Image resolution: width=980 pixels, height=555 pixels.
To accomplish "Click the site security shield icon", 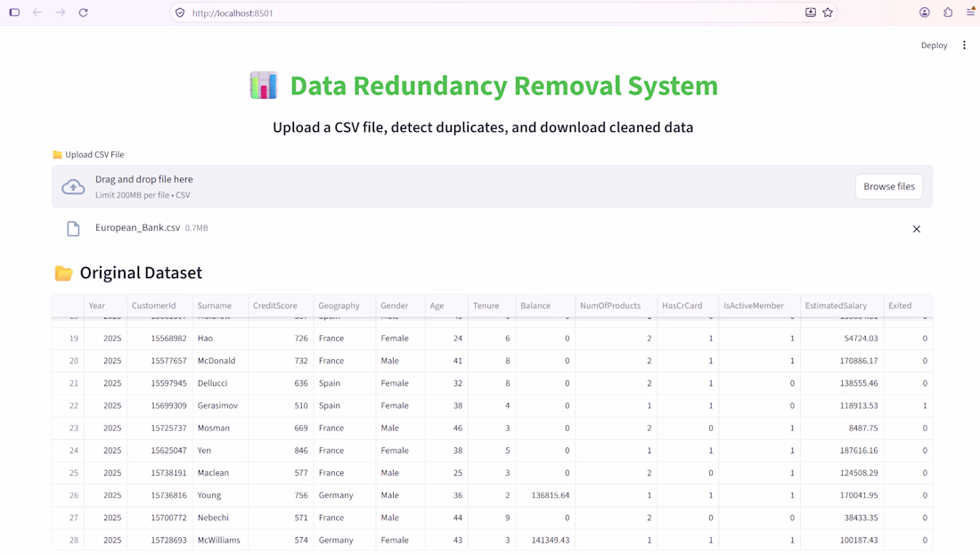I will pos(180,12).
